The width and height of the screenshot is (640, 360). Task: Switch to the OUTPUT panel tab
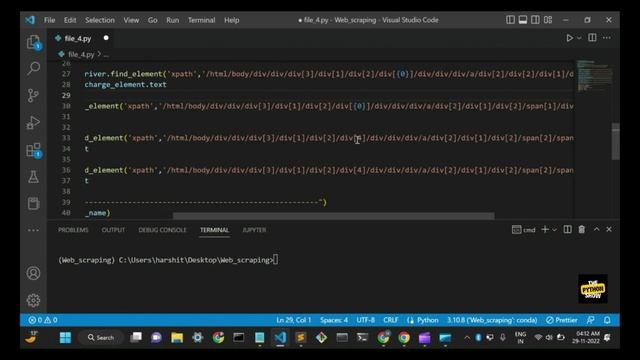[113, 230]
